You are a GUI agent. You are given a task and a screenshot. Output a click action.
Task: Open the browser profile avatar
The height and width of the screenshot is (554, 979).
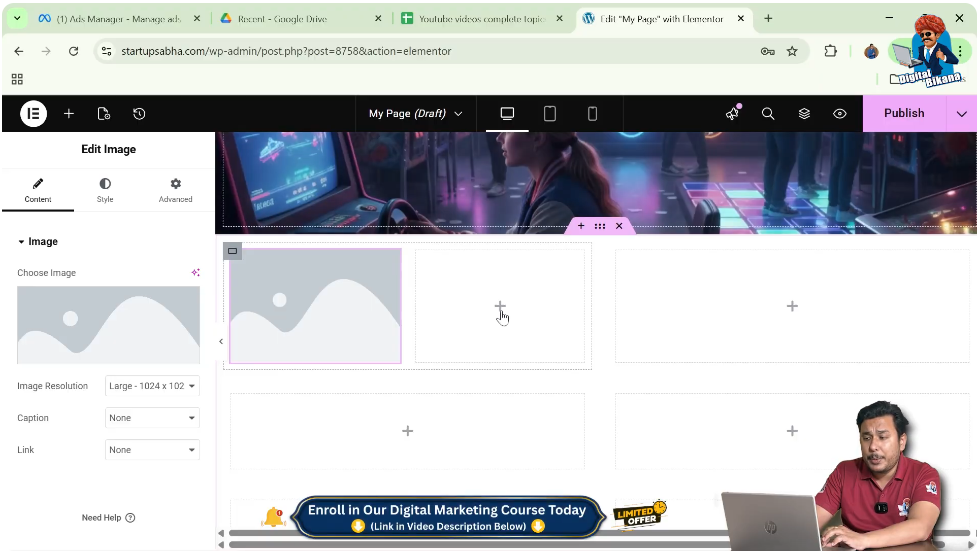pos(872,51)
